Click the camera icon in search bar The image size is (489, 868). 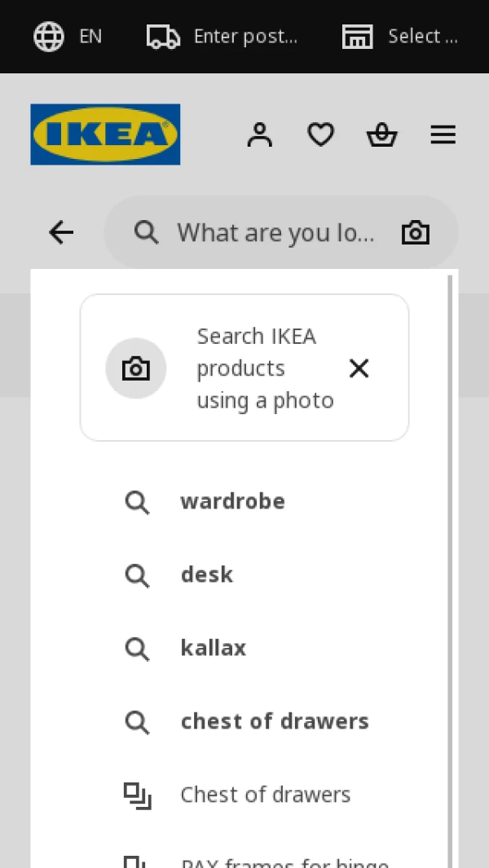[x=416, y=232]
